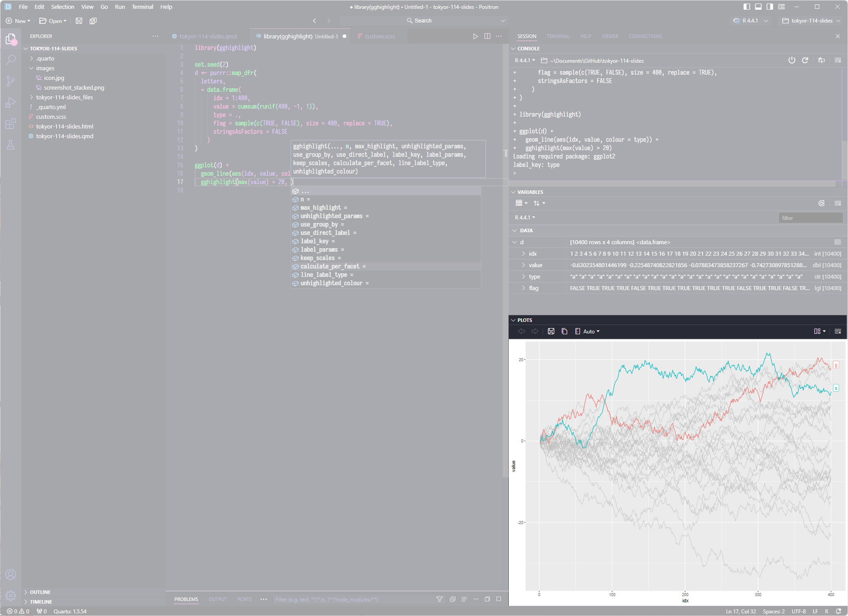848x616 pixels.
Task: Click the variables filter input field
Action: [810, 218]
